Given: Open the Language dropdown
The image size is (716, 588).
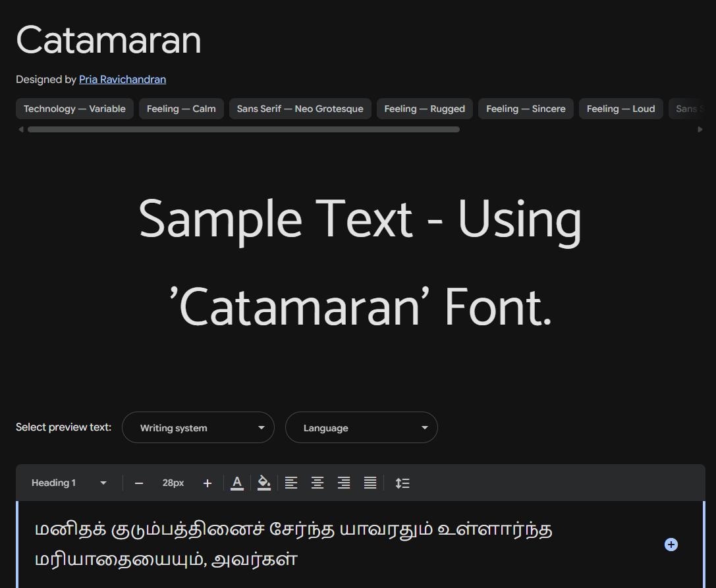Looking at the screenshot, I should pyautogui.click(x=361, y=427).
